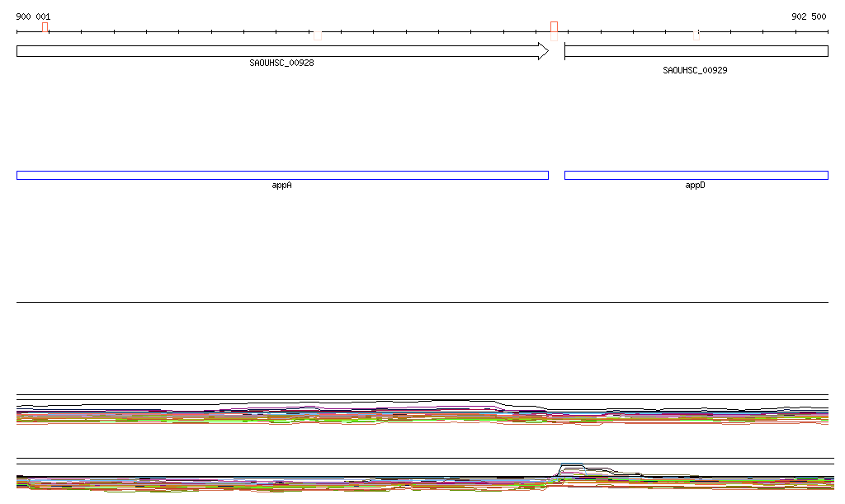The image size is (845, 504).
Task: Click the 902 500 end coordinate label
Action: [x=809, y=16]
